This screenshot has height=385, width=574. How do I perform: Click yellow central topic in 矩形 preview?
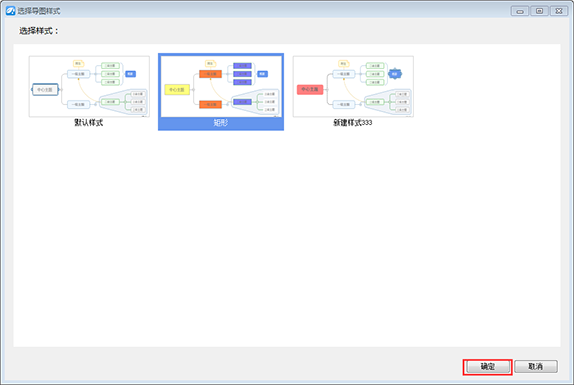[x=177, y=90]
